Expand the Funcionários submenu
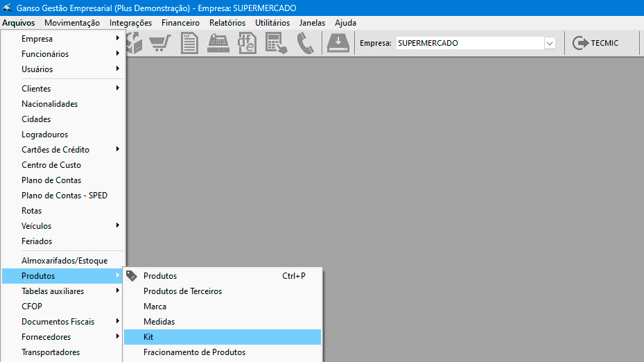644x362 pixels. point(63,54)
